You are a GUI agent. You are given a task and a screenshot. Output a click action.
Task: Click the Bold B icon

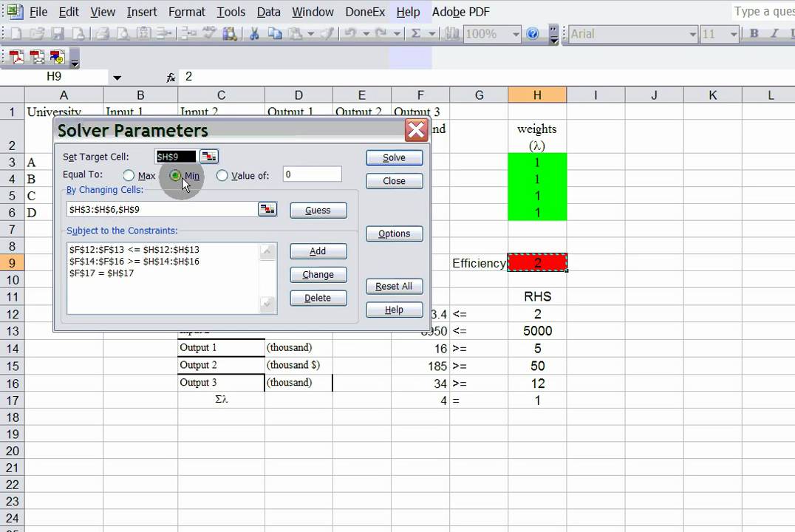point(754,34)
